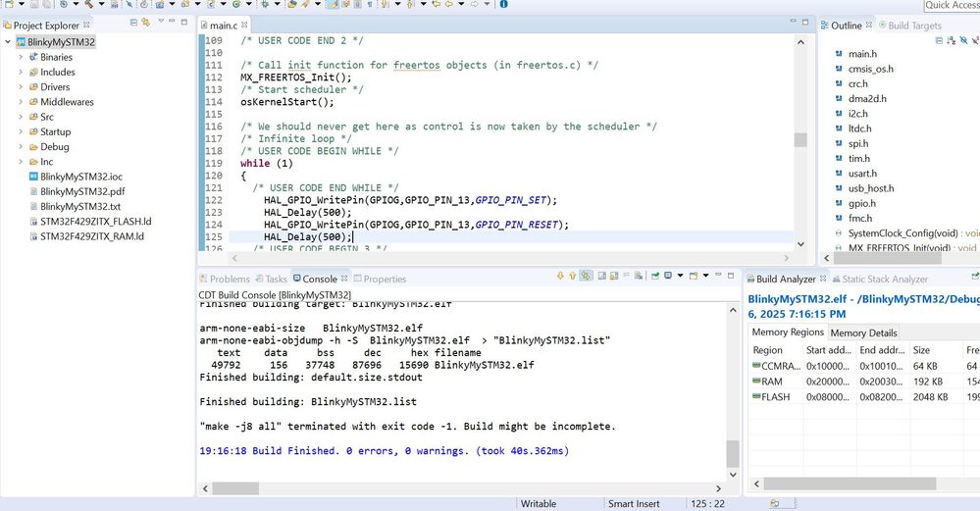
Task: Toggle Scroll Lock icon in Console toolbar
Action: click(614, 276)
